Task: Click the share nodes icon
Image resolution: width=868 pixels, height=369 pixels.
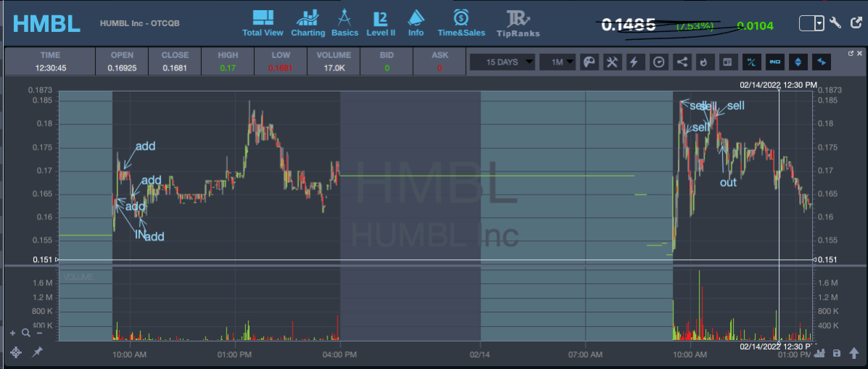Action: 682,62
